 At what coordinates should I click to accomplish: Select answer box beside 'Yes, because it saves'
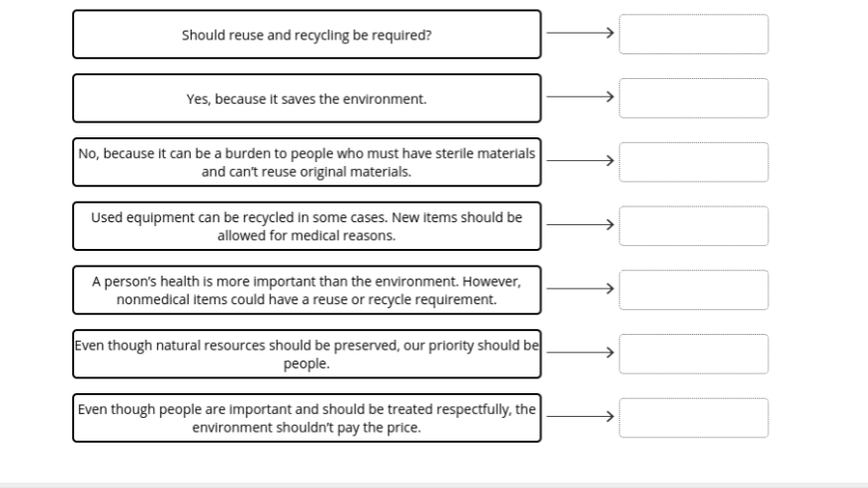(x=694, y=98)
